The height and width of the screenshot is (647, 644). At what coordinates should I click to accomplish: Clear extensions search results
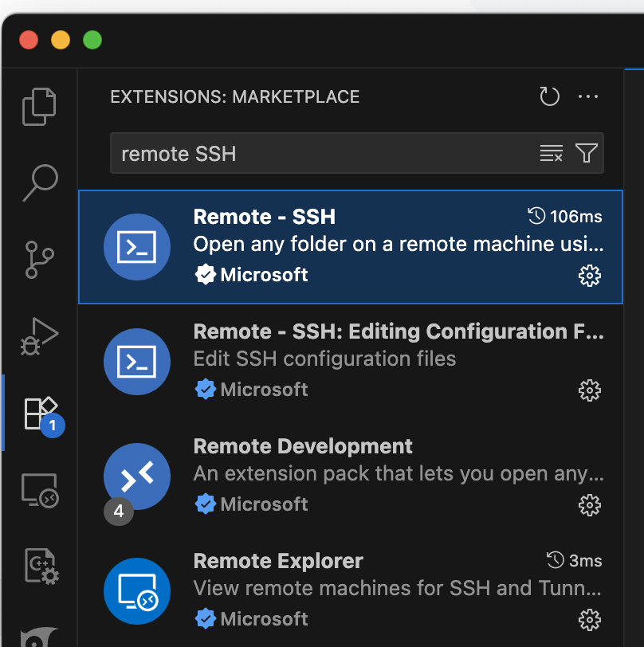tap(551, 153)
